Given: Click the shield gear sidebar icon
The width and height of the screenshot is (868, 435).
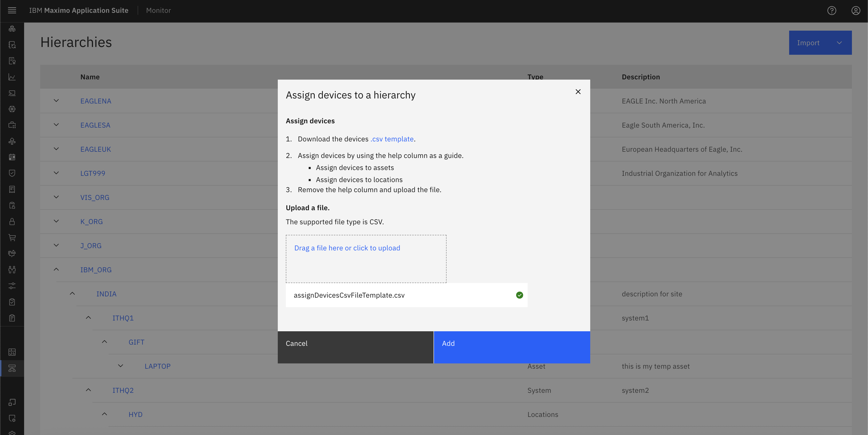Looking at the screenshot, I should (x=12, y=418).
